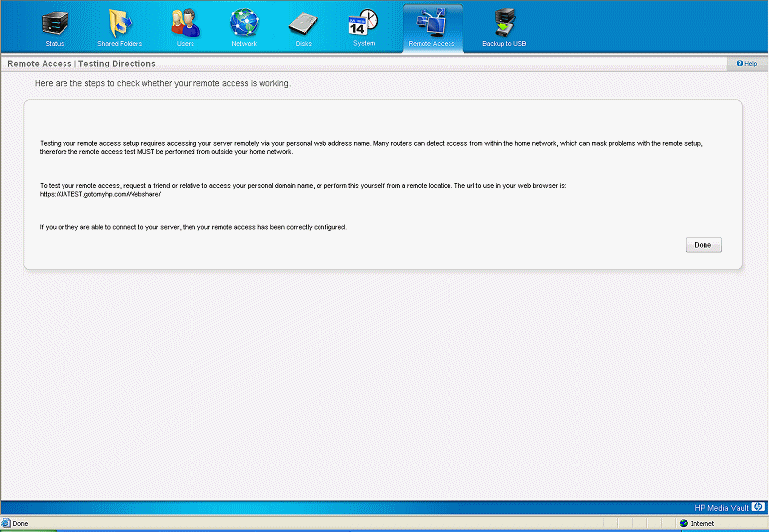Click the Remote Access breadcrumb text
The image size is (769, 532).
(38, 64)
